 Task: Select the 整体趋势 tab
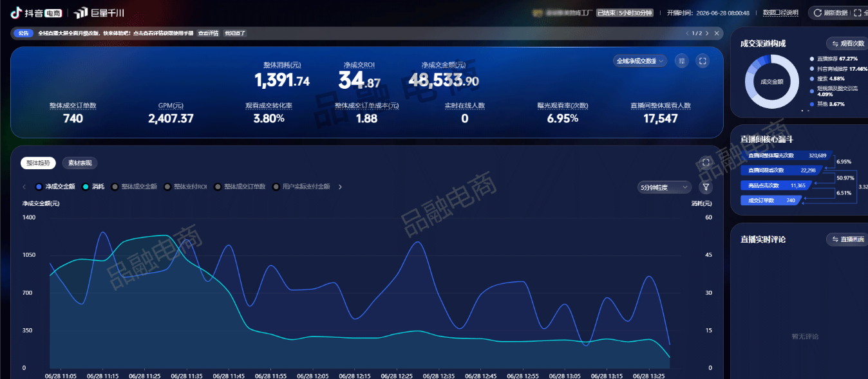(x=38, y=163)
